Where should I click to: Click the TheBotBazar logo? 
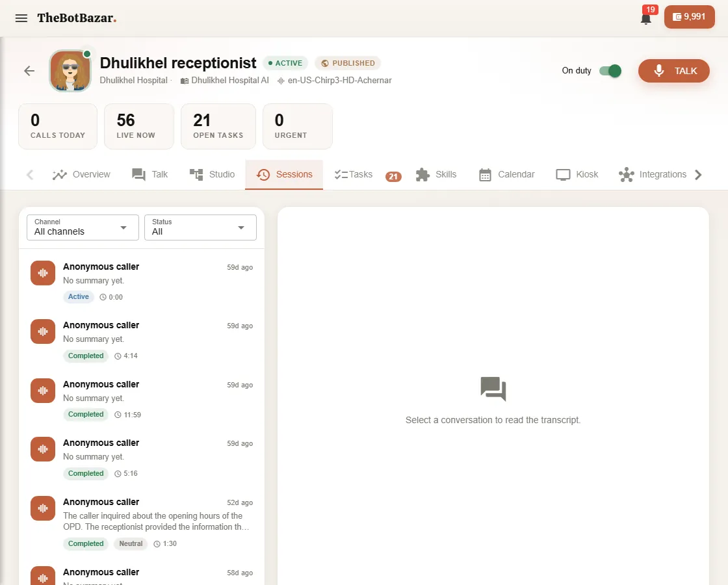pos(77,18)
